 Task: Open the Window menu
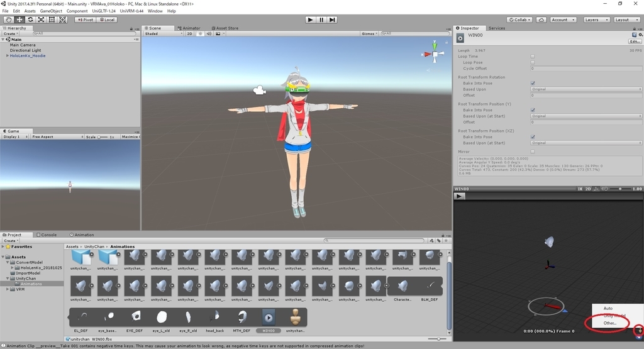tap(155, 11)
